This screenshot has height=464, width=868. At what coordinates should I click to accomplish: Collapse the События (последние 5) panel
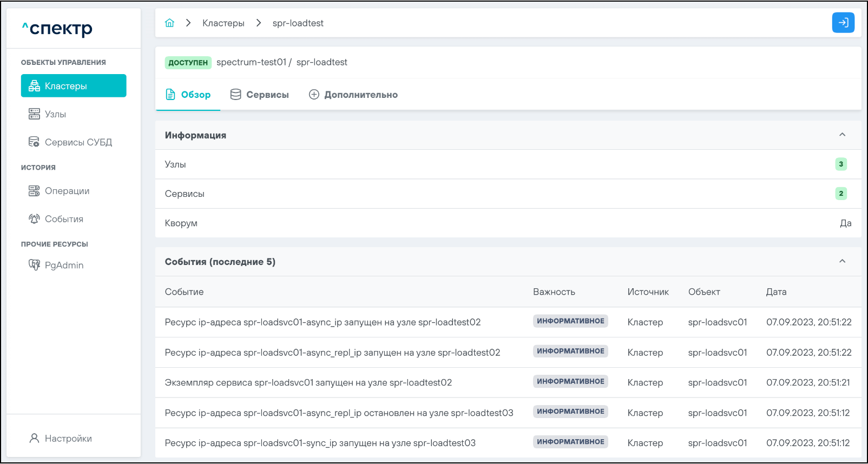point(842,261)
